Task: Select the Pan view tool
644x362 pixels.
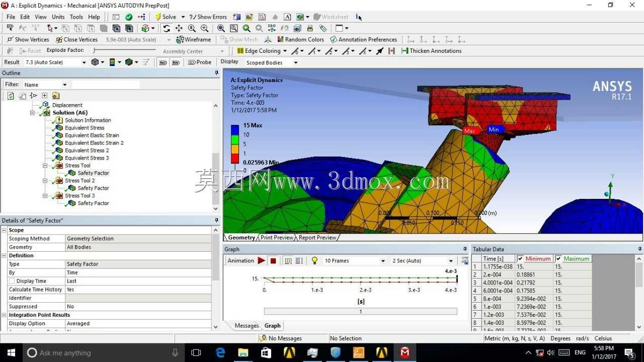Action: [x=179, y=28]
